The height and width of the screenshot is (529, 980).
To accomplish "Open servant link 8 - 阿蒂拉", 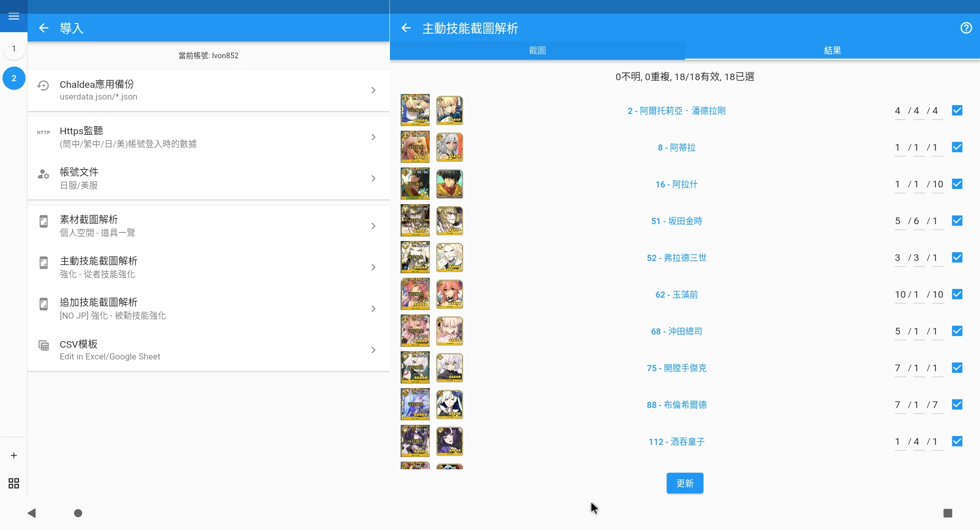I will (677, 148).
